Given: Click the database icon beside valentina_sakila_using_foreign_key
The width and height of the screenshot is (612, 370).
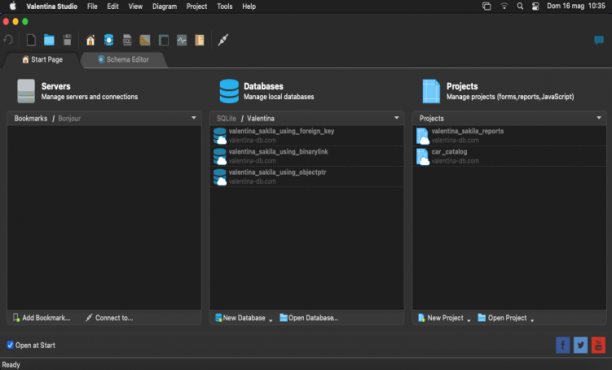Looking at the screenshot, I should tap(220, 136).
